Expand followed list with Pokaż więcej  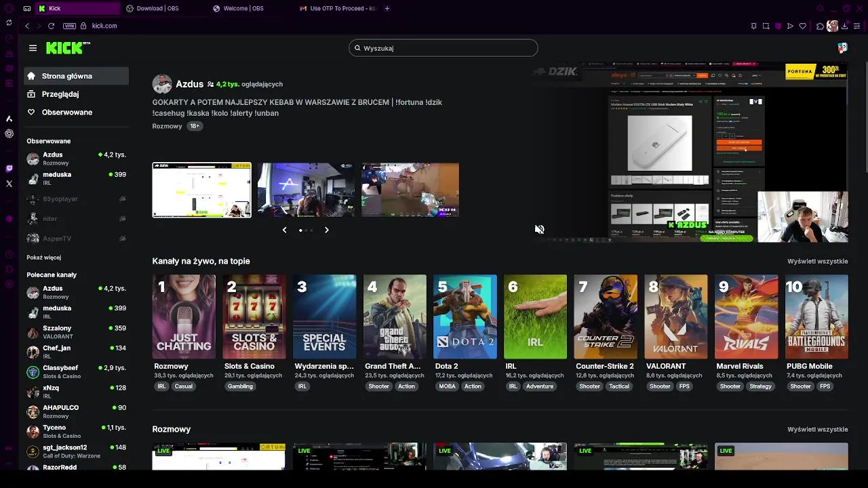point(43,258)
